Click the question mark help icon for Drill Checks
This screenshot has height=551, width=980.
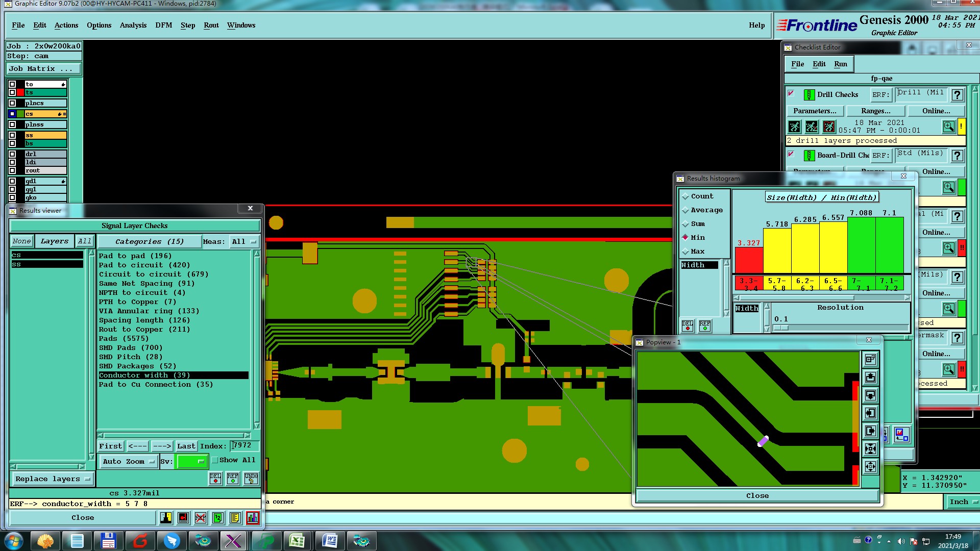pyautogui.click(x=958, y=95)
